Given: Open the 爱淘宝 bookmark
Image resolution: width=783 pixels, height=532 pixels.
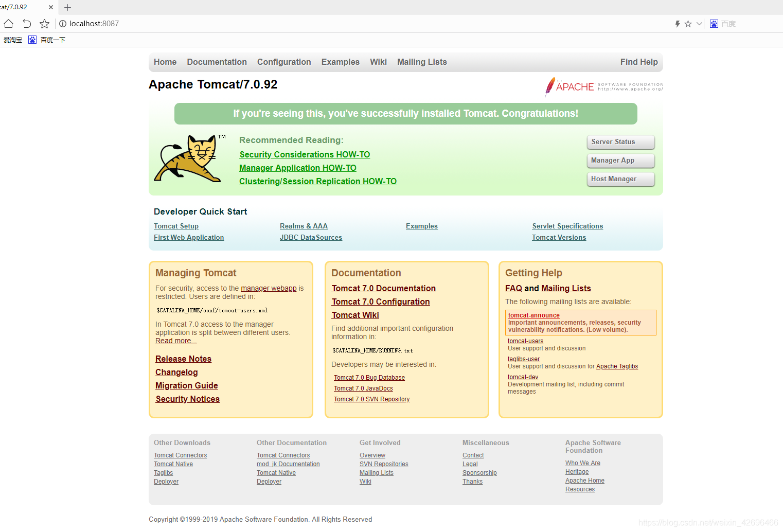Looking at the screenshot, I should point(13,40).
